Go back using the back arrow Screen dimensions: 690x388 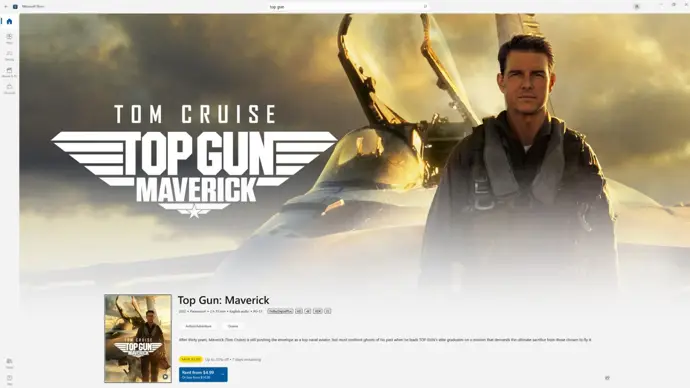coord(6,7)
